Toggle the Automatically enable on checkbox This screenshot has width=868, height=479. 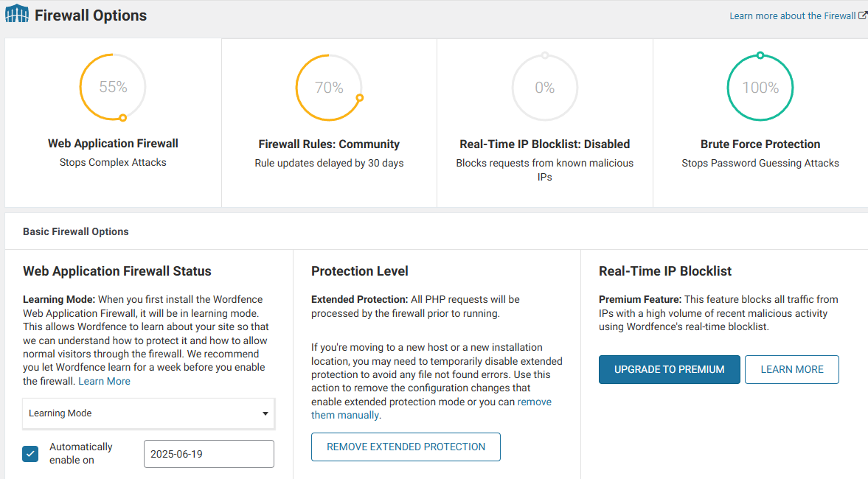pos(30,453)
